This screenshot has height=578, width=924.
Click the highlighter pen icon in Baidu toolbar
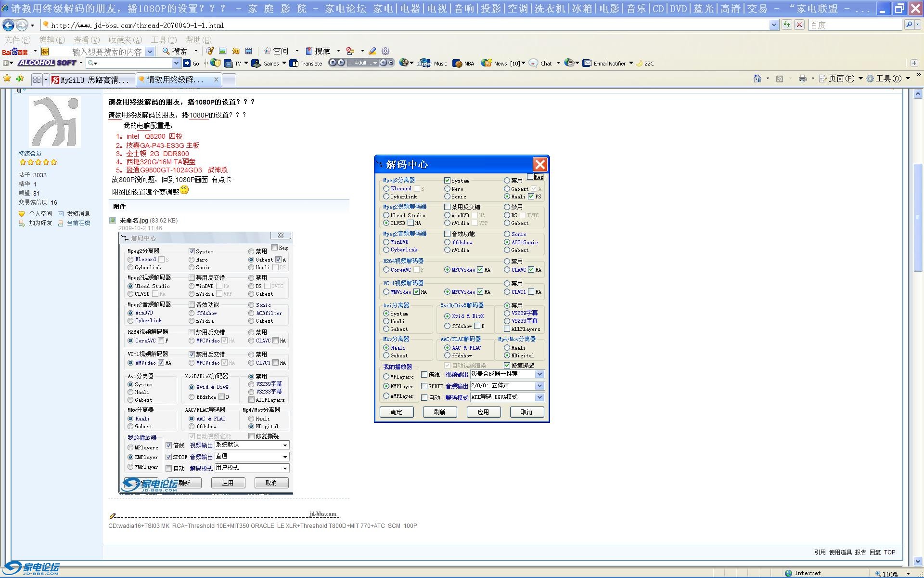click(x=372, y=51)
